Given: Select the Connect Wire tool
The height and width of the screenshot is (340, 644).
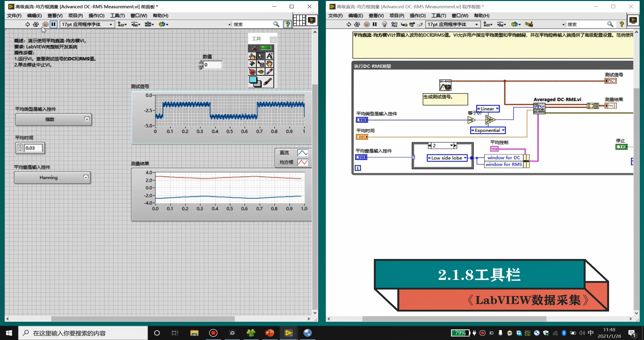Looking at the screenshot, I should click(x=252, y=64).
